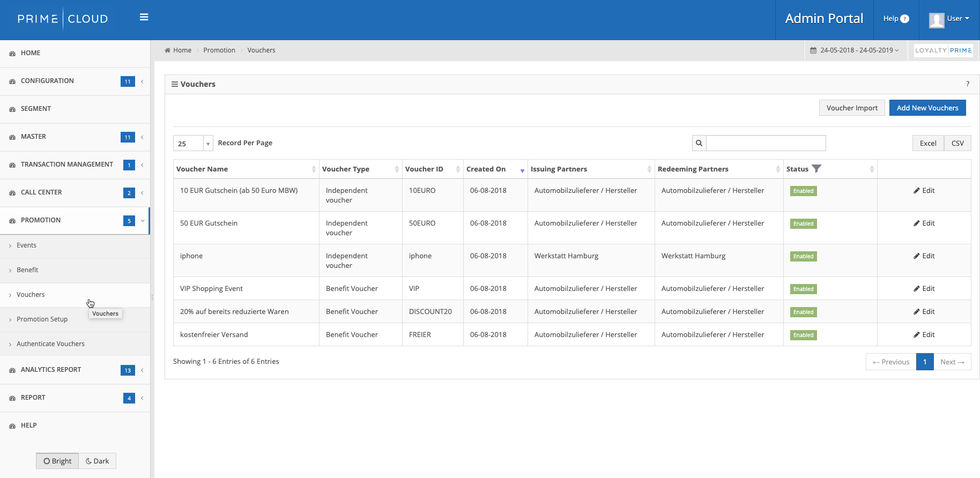Sort by Voucher ID column
The height and width of the screenshot is (478, 980).
pyautogui.click(x=433, y=169)
